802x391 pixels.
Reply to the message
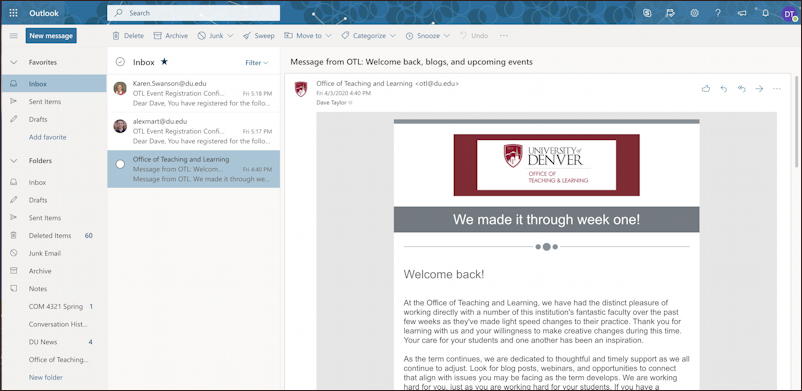(x=724, y=89)
